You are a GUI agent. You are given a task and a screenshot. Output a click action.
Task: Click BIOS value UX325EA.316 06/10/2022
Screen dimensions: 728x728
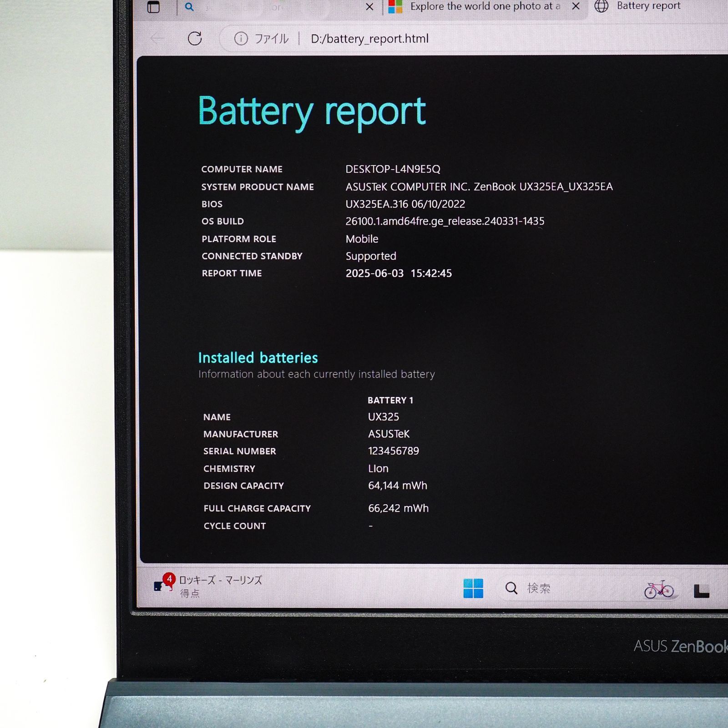(405, 204)
